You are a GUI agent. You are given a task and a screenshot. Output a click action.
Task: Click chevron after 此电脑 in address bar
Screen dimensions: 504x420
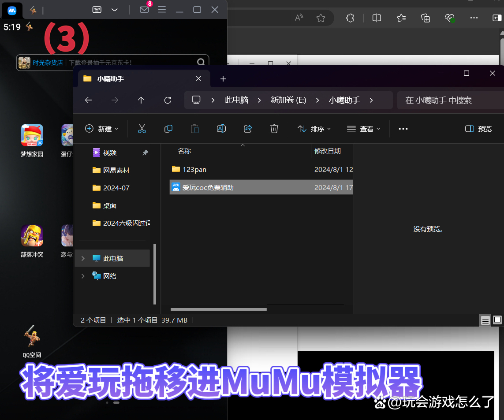click(x=259, y=100)
